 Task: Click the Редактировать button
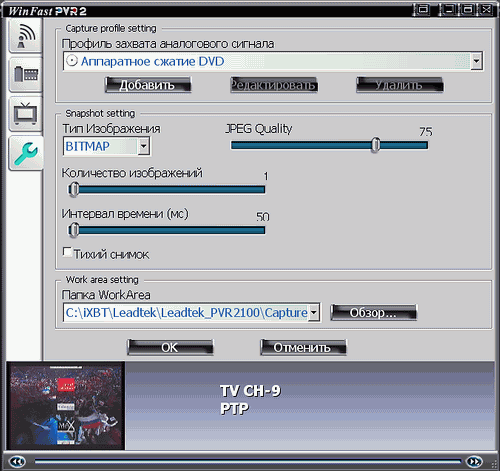click(x=274, y=85)
